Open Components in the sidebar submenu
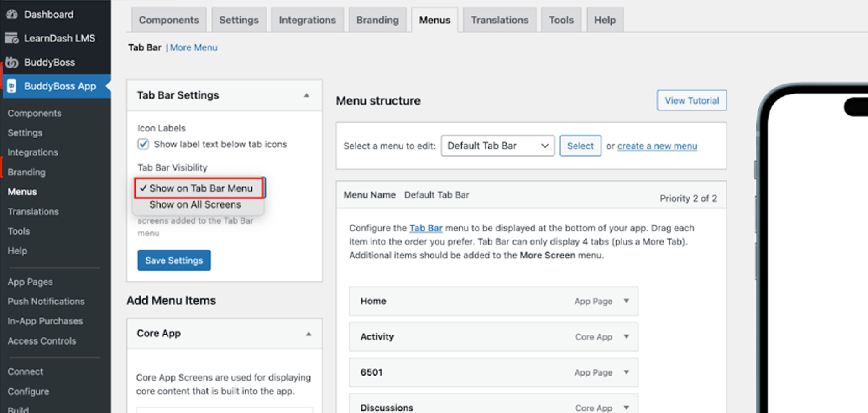868x413 pixels. click(x=34, y=113)
